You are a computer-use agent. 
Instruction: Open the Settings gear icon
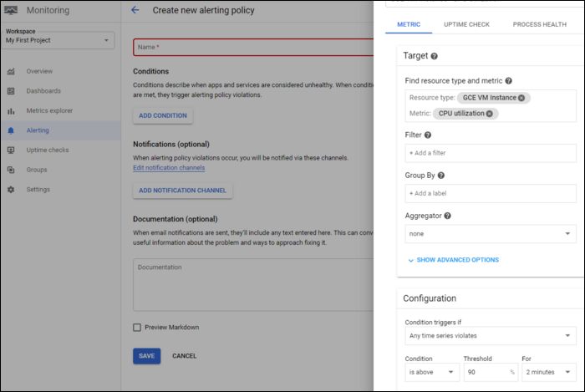11,190
